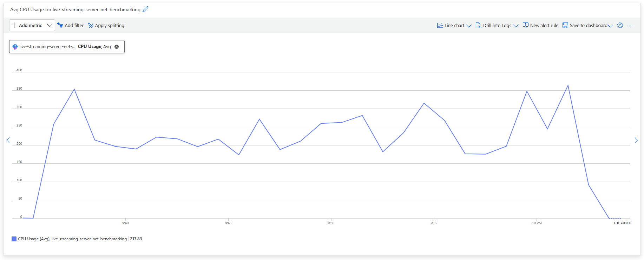Viewport: 644px width, 260px height.
Task: Click the 350 y-axis label
Action: pyautogui.click(x=19, y=89)
